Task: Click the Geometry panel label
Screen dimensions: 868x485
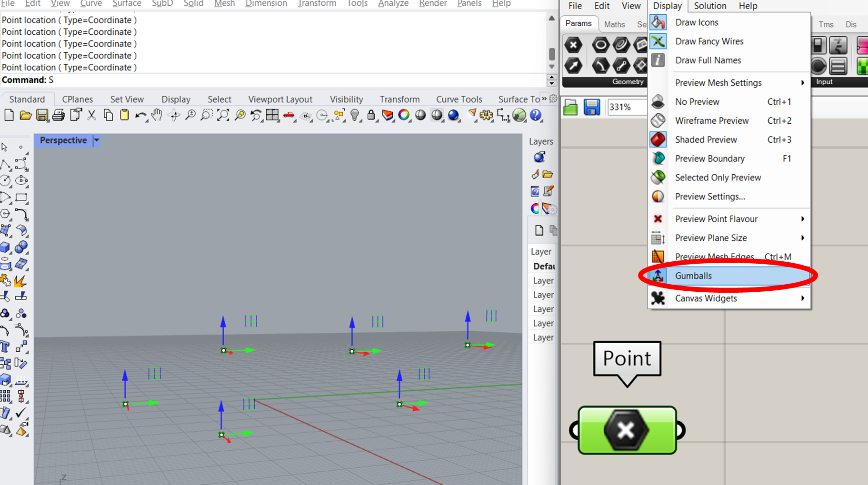Action: (x=628, y=82)
